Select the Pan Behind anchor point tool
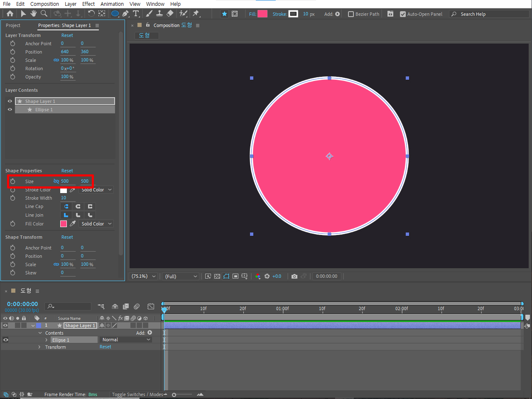The height and width of the screenshot is (399, 532). (102, 14)
